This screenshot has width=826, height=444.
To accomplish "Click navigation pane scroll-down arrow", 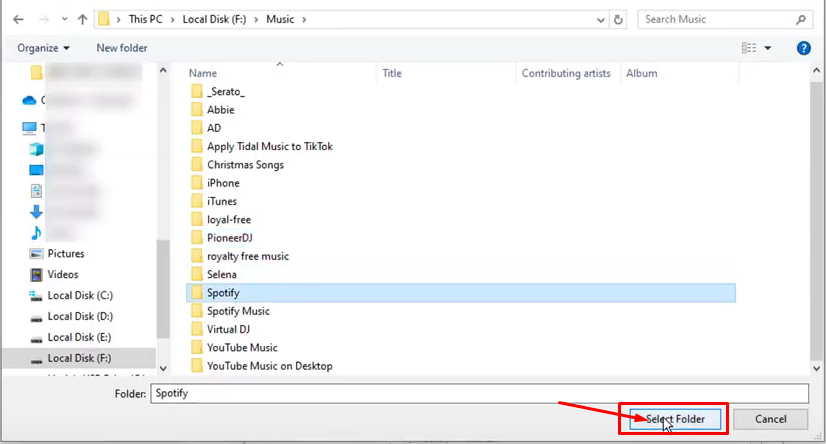I will coord(163,369).
